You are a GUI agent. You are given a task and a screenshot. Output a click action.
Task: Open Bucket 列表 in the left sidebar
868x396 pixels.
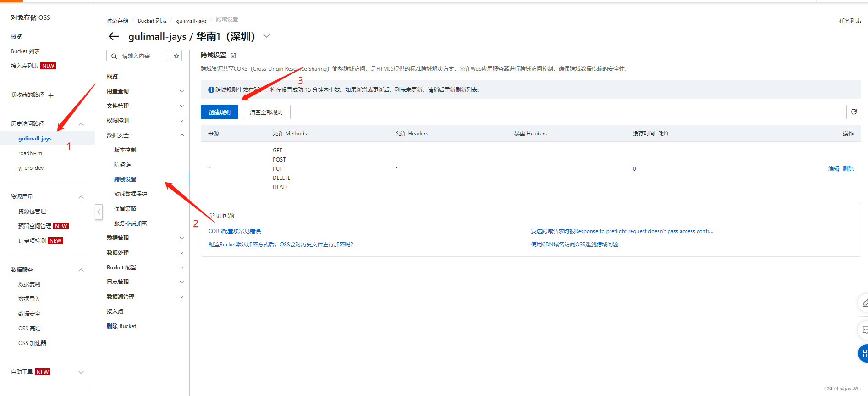[x=25, y=51]
